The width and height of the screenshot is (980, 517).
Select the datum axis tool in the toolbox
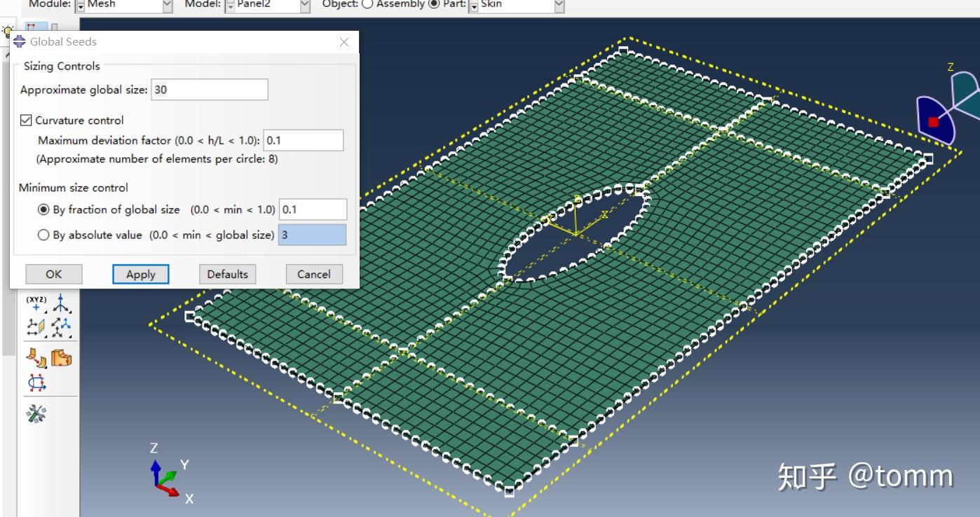click(x=60, y=303)
